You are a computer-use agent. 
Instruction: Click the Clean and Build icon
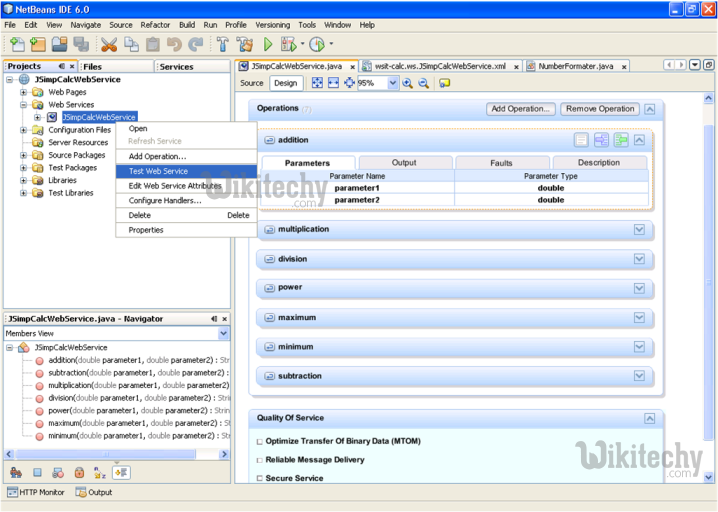coord(245,44)
